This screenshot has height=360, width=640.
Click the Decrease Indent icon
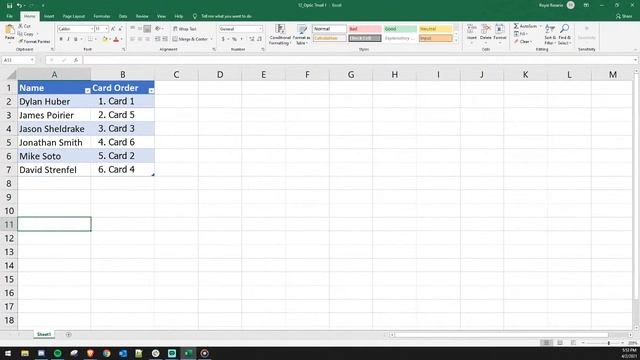[158, 39]
